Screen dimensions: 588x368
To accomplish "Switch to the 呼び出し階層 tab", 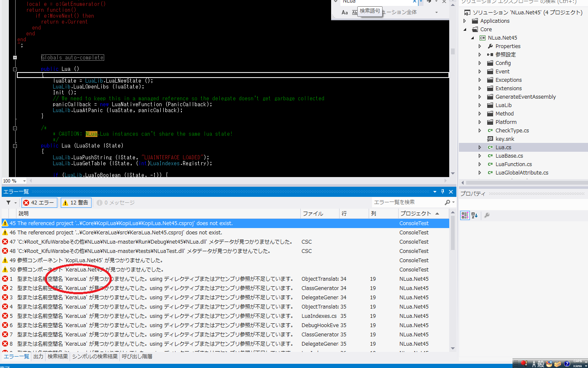I will [x=137, y=357].
